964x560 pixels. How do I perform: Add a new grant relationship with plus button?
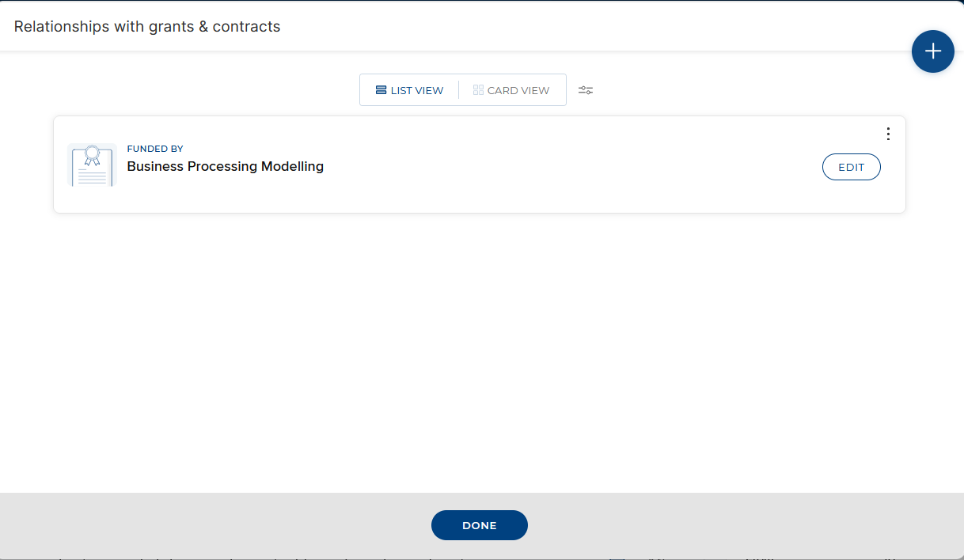[x=932, y=51]
